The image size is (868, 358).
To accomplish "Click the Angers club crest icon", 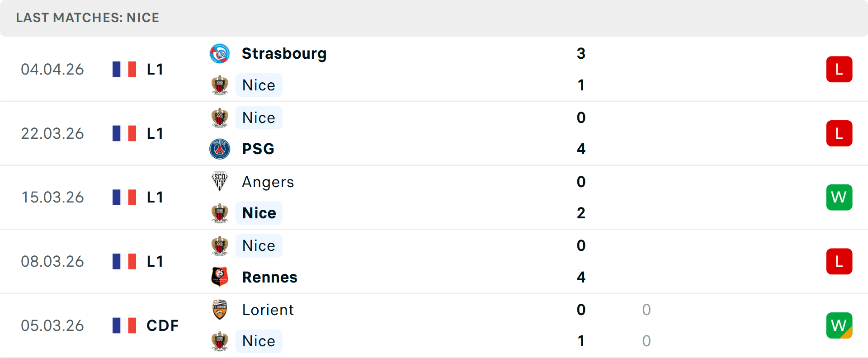I will [220, 182].
